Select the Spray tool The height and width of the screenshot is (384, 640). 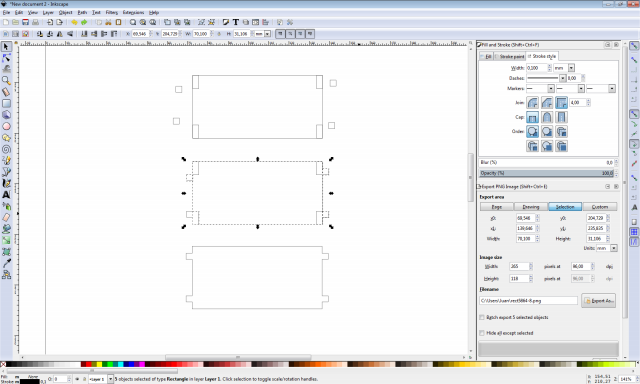point(6,206)
